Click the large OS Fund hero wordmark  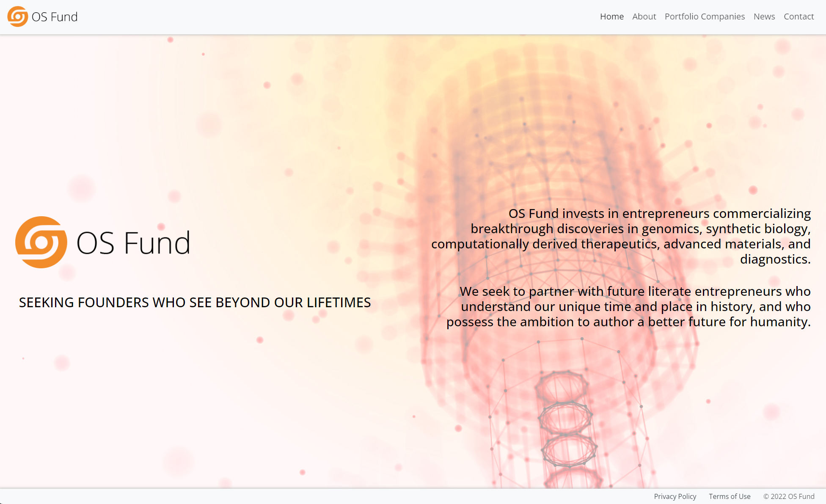[133, 243]
